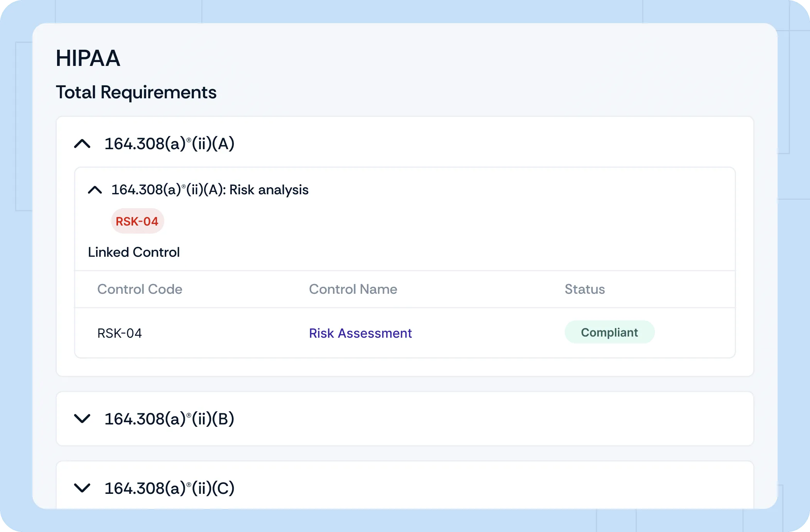Click the Control Code column header
Viewport: 810px width, 532px height.
point(140,289)
